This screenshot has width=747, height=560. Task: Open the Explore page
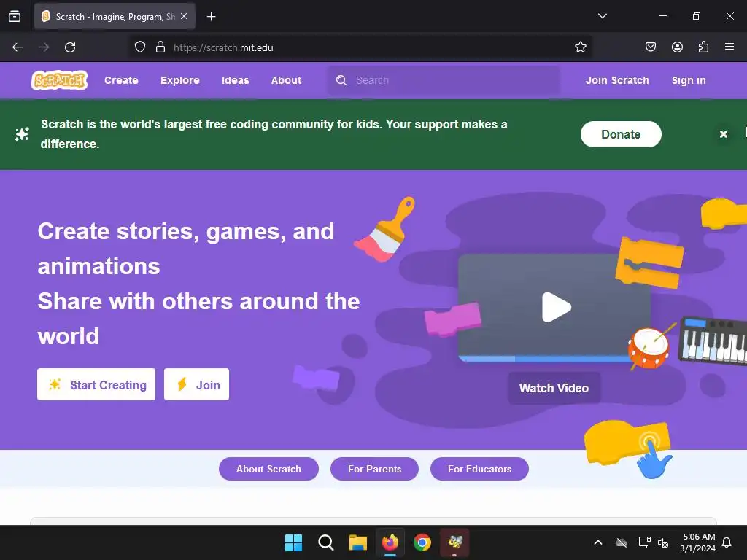pyautogui.click(x=179, y=80)
